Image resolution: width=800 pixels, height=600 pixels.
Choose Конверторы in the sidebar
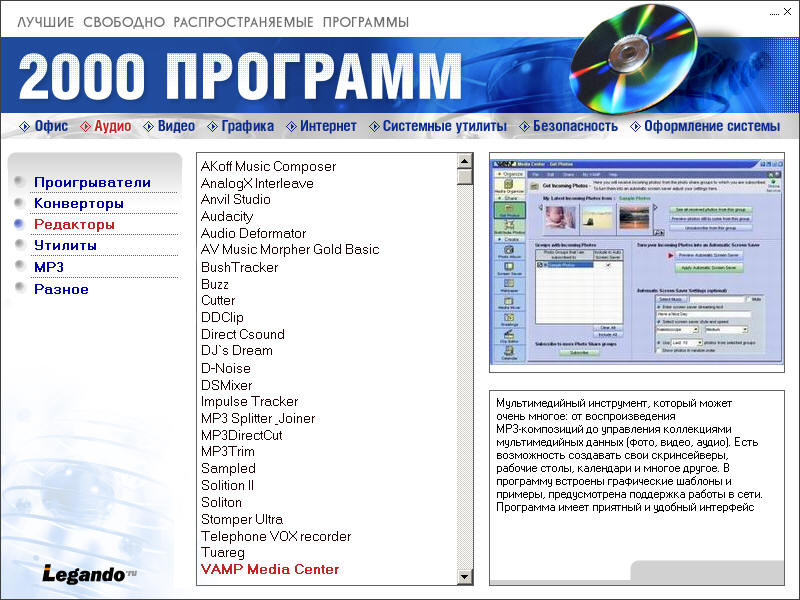79,204
